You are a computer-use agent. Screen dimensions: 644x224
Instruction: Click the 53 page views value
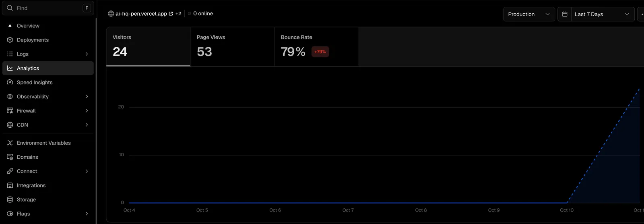(204, 52)
